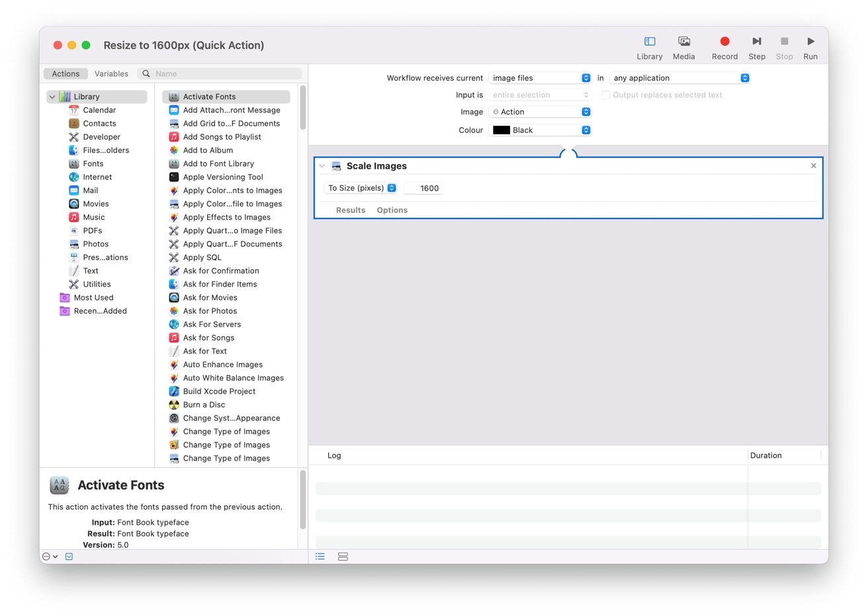This screenshot has width=868, height=616.
Task: Select the Activate Fonts action
Action: click(226, 97)
